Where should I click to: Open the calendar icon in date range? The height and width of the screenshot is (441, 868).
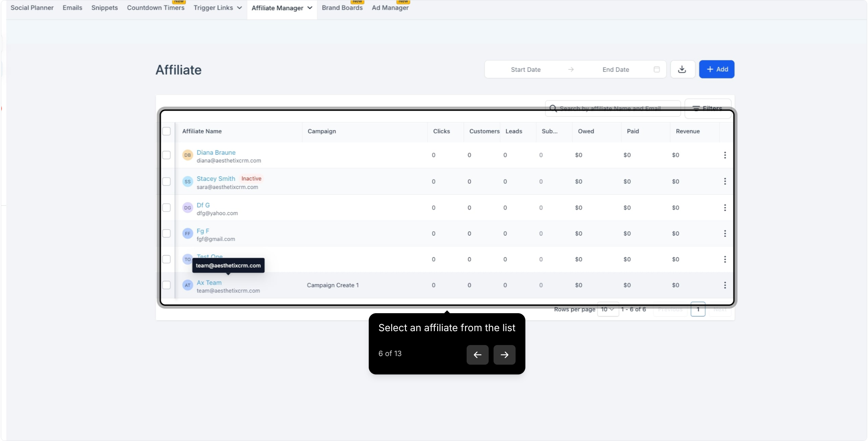pos(657,69)
